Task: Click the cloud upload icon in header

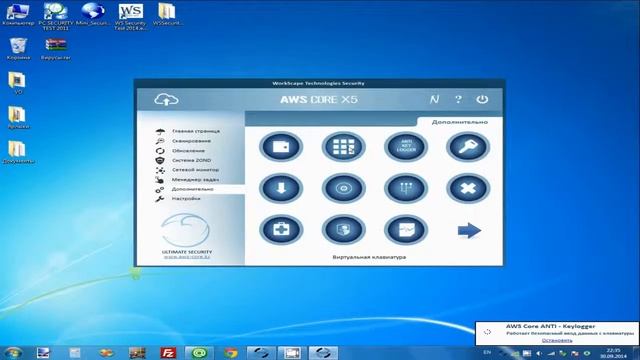Action: coord(167,100)
